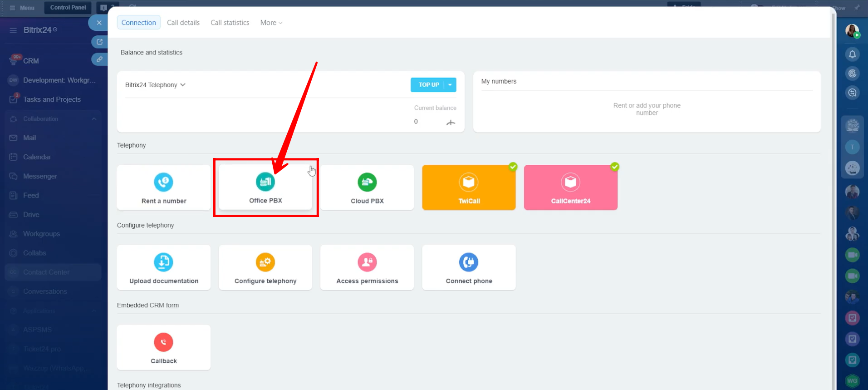Viewport: 868px width, 390px height.
Task: Open CRM in the left sidebar
Action: pos(31,61)
